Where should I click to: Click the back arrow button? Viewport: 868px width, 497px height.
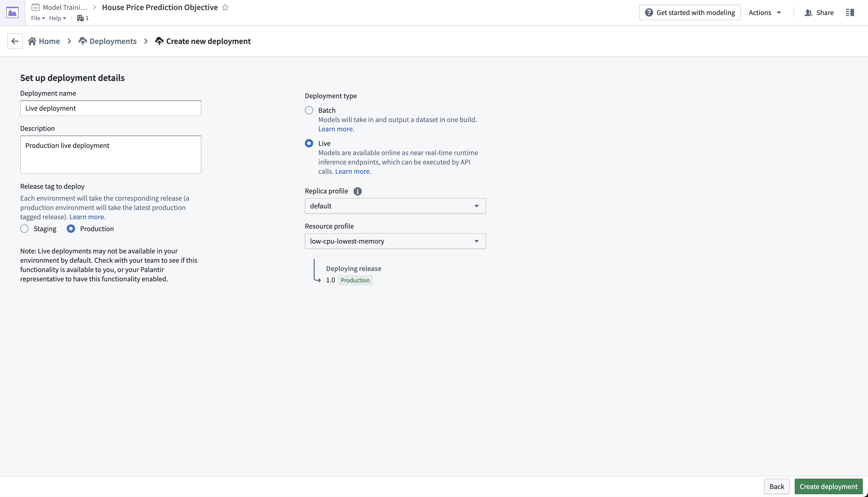[x=15, y=41]
